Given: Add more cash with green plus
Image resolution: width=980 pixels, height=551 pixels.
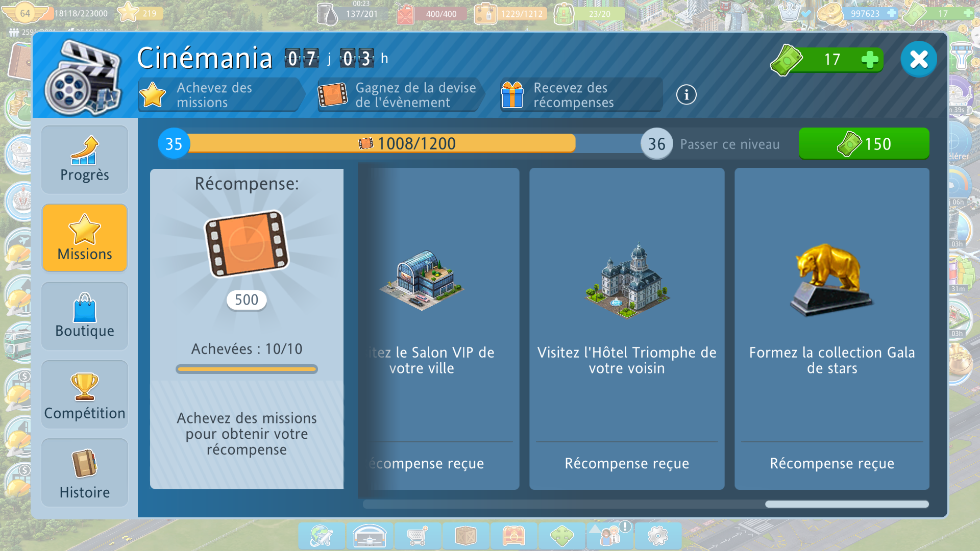Looking at the screenshot, I should (870, 60).
